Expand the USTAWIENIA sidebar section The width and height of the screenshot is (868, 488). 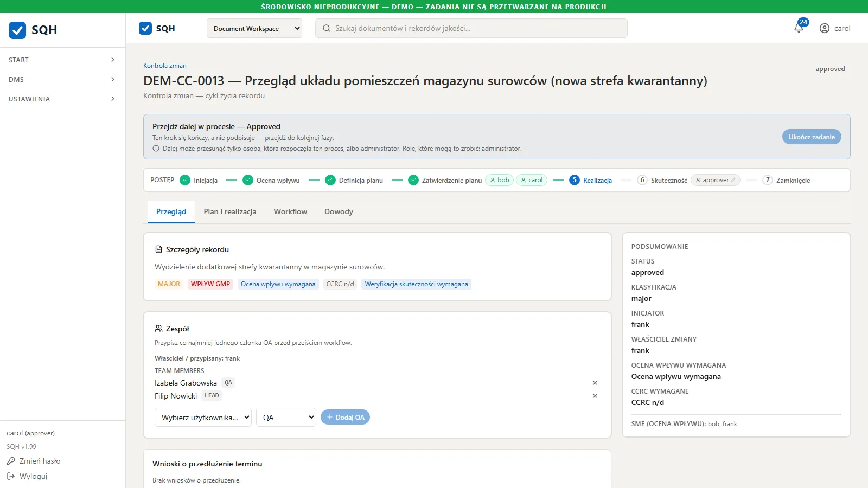pyautogui.click(x=62, y=99)
